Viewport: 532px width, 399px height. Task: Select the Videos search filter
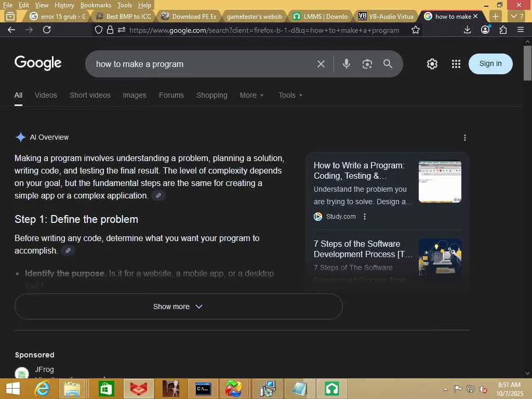point(46,96)
